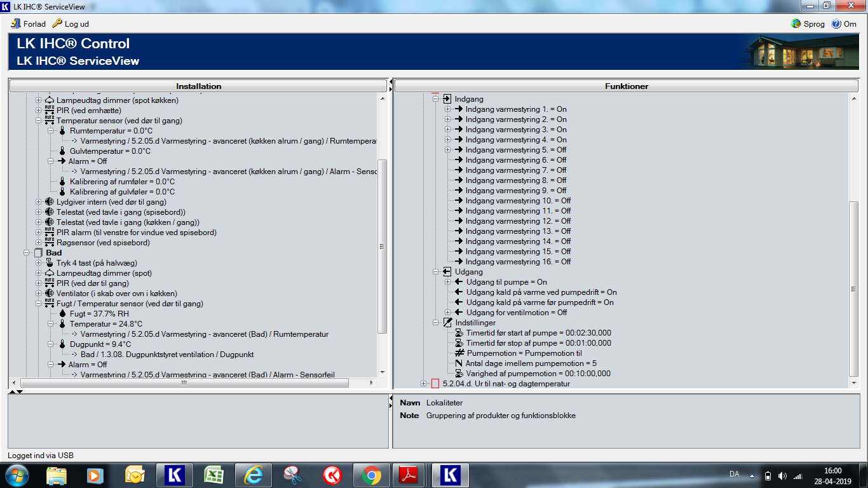Click the volume icon in system tray
This screenshot has width=868, height=488.
pyautogui.click(x=782, y=476)
